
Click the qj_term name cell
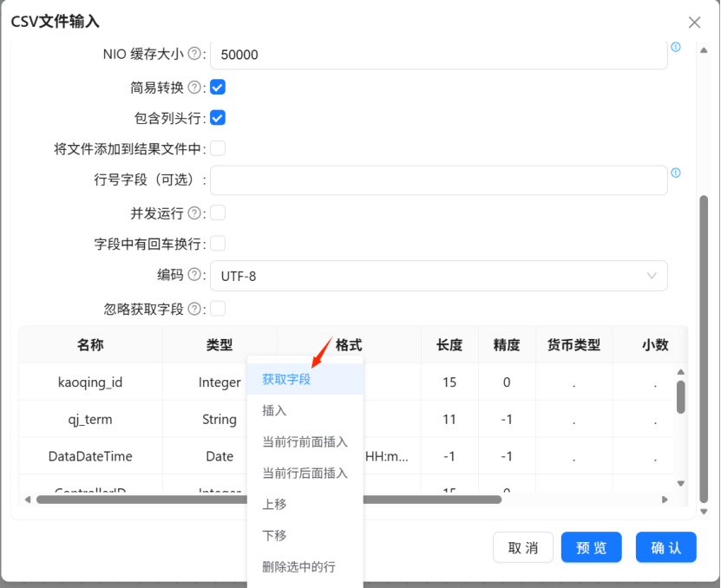click(x=90, y=419)
